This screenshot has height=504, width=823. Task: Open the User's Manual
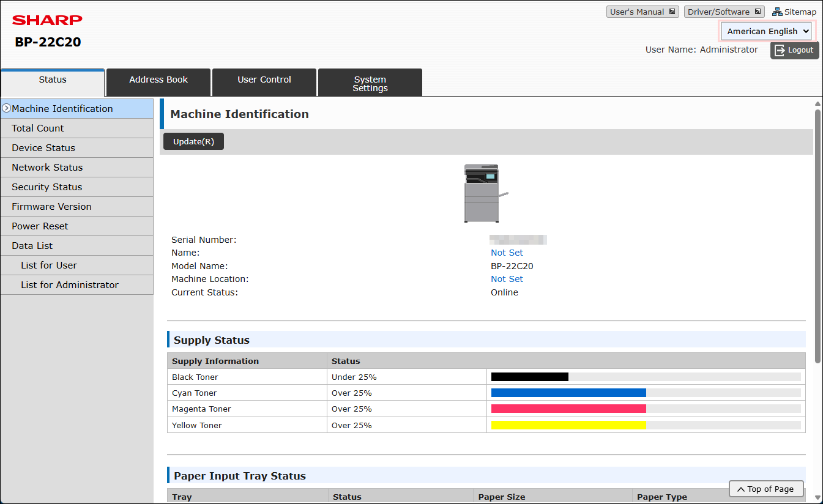pos(642,12)
